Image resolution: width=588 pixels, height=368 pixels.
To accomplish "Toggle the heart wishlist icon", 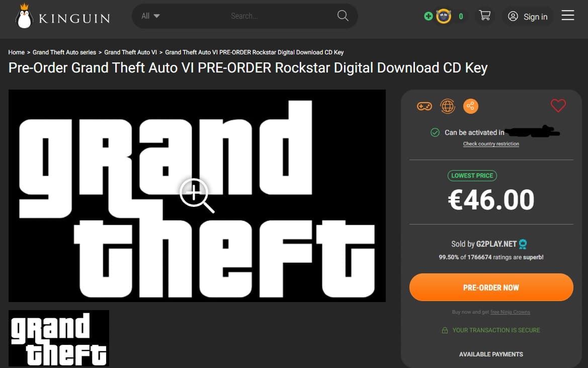I will coord(558,105).
